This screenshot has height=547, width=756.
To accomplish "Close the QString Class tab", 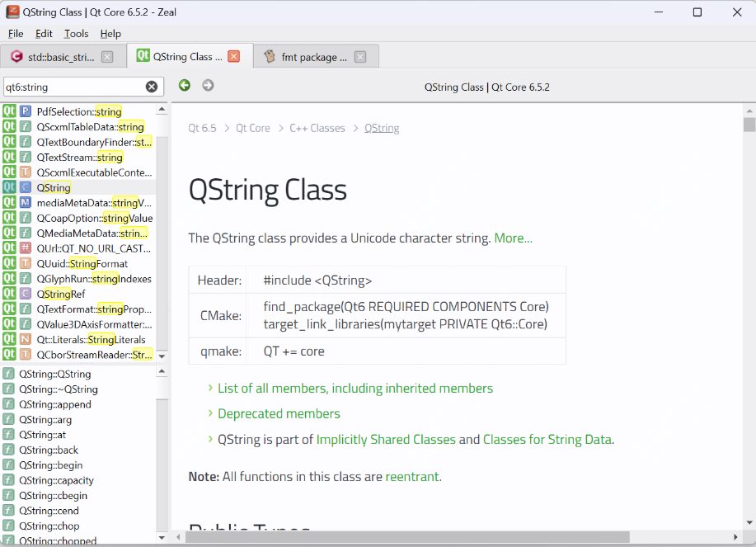I will point(234,57).
